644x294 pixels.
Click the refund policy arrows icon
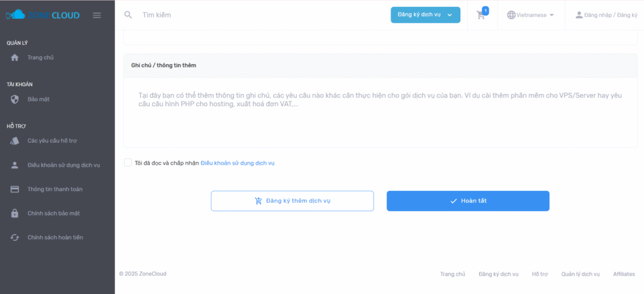[15, 237]
